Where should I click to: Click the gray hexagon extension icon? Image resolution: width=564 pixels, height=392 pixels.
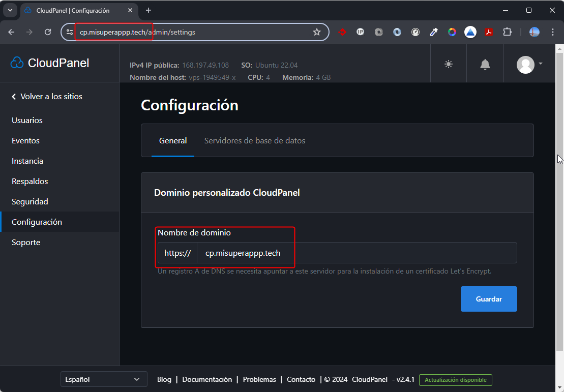tap(379, 32)
